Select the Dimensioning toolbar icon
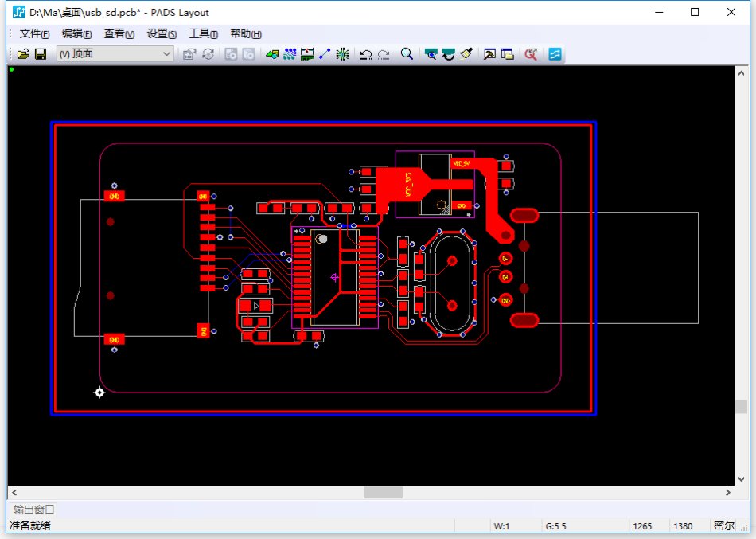 307,54
